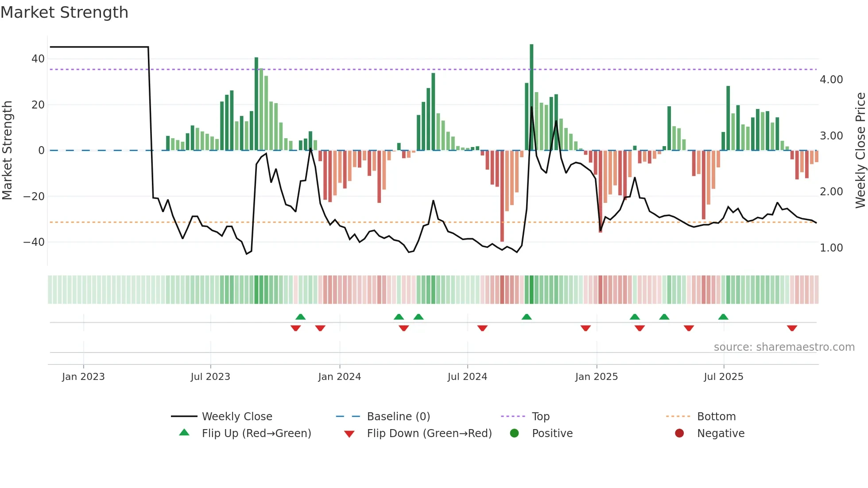Click the darkest green heatmap strip cell
The image size is (868, 488).
tap(531, 290)
